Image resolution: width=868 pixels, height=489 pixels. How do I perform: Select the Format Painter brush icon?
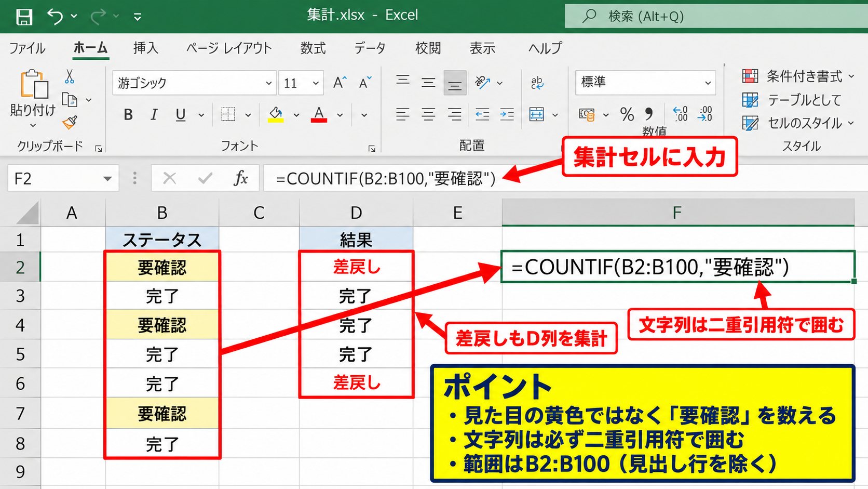click(70, 122)
